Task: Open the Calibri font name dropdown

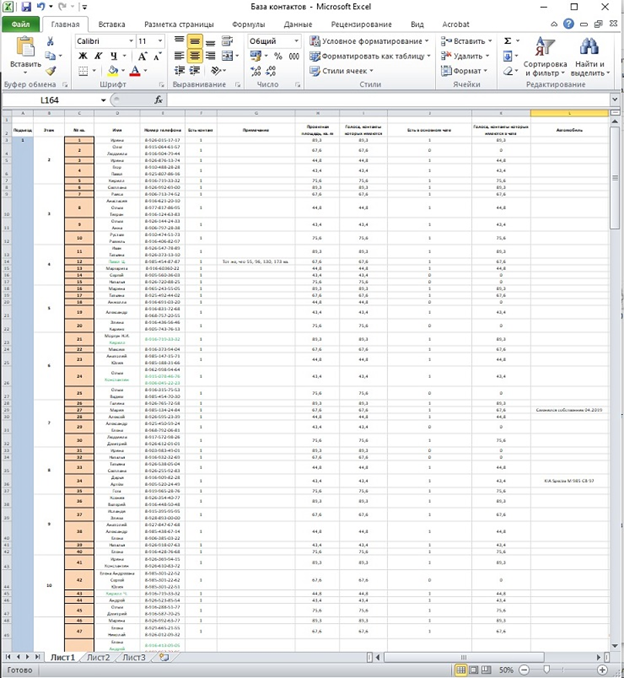Action: [x=131, y=41]
